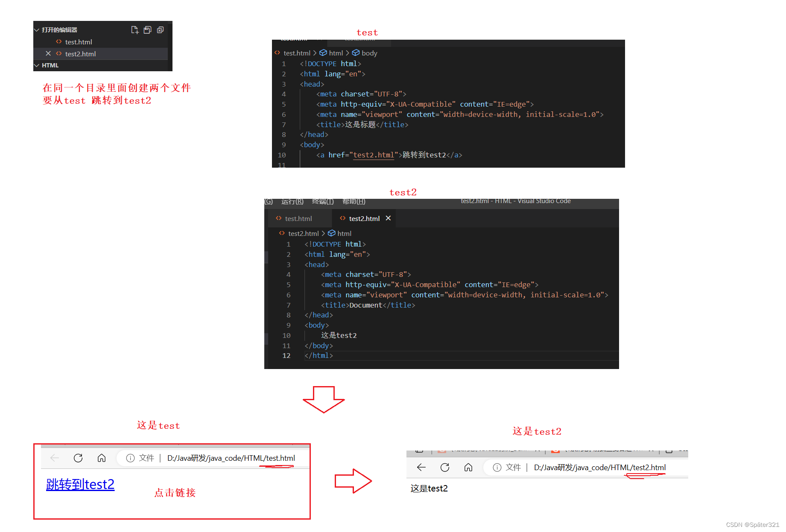
Task: Click the site info icon in test browser
Action: pos(130,458)
